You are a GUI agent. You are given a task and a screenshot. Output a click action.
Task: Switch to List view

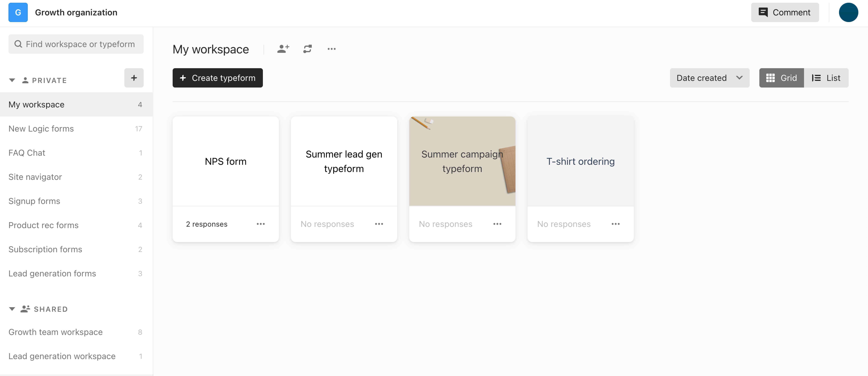(826, 78)
